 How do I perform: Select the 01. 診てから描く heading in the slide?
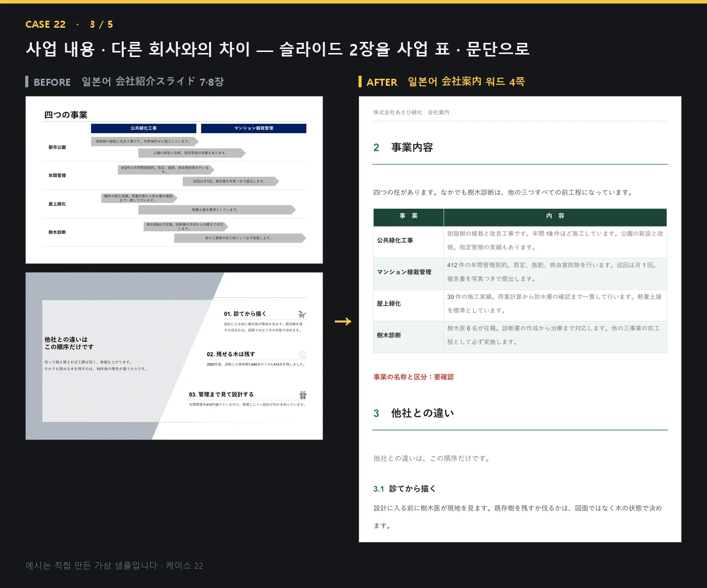pyautogui.click(x=245, y=314)
